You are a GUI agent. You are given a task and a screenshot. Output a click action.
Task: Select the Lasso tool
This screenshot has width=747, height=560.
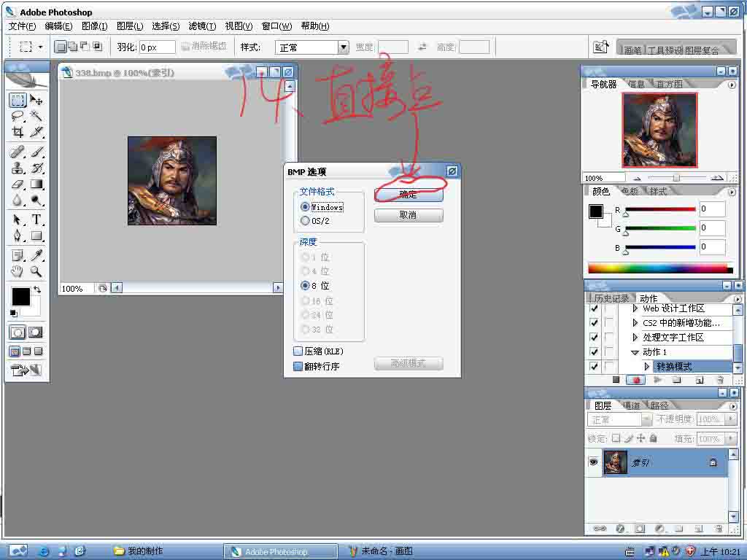click(x=18, y=116)
